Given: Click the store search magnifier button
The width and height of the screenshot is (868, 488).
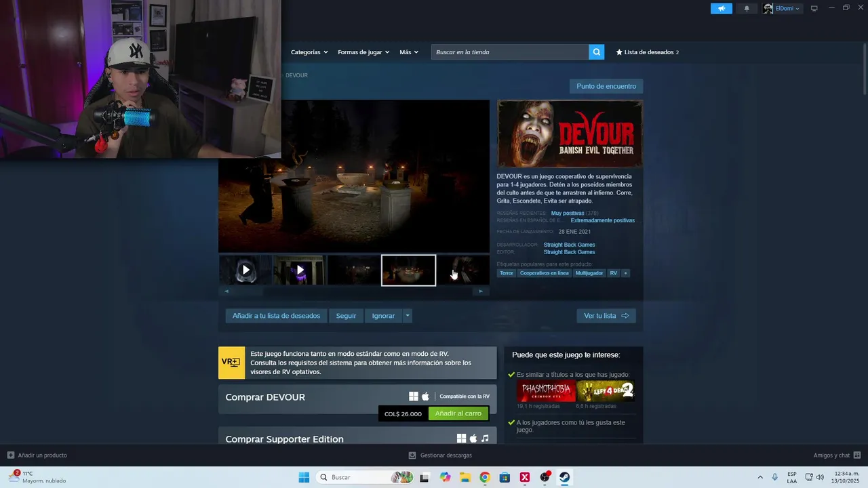Looking at the screenshot, I should [596, 52].
